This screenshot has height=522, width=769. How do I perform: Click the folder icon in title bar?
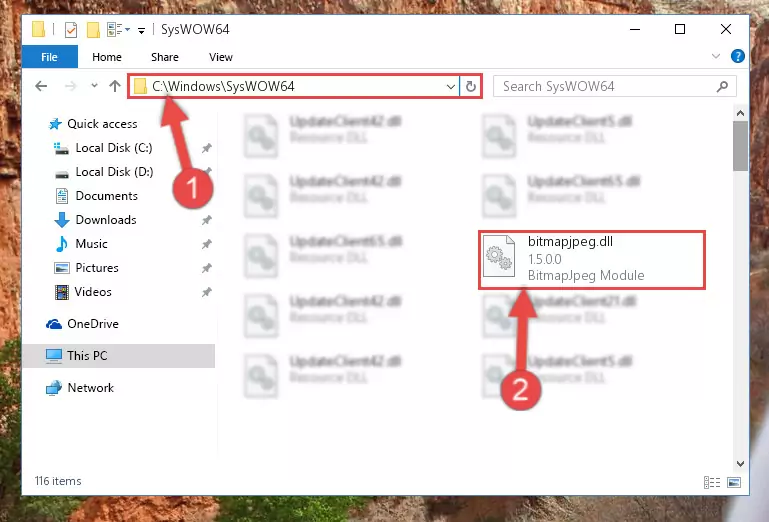(x=39, y=29)
